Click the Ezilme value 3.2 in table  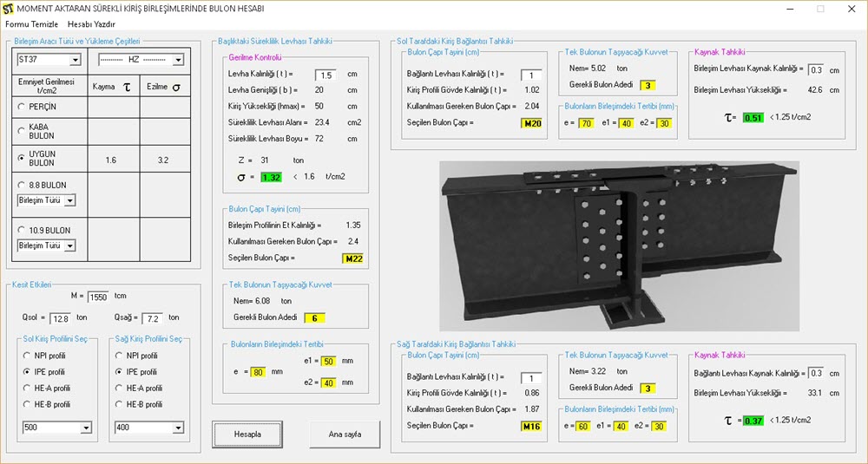click(x=163, y=160)
